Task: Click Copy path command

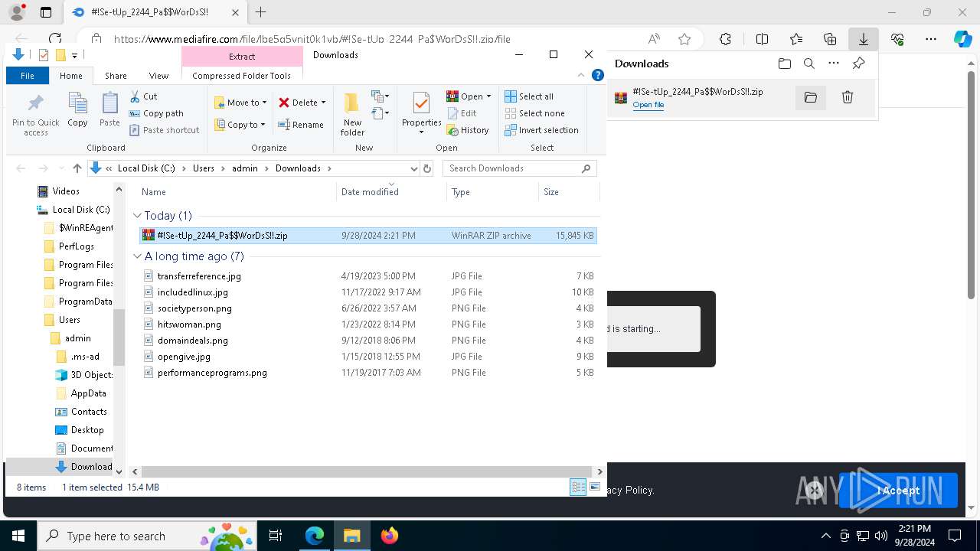Action: pyautogui.click(x=157, y=113)
